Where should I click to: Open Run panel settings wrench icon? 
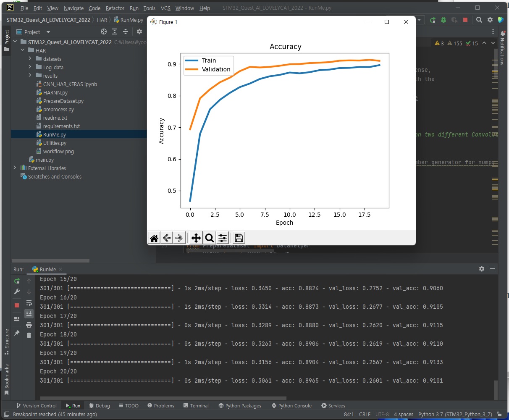click(x=17, y=291)
